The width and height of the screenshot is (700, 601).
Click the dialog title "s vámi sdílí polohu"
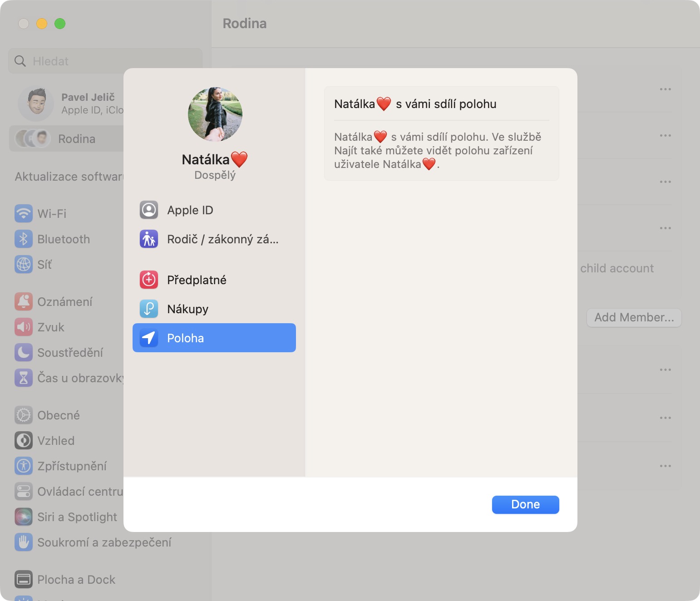pyautogui.click(x=446, y=104)
